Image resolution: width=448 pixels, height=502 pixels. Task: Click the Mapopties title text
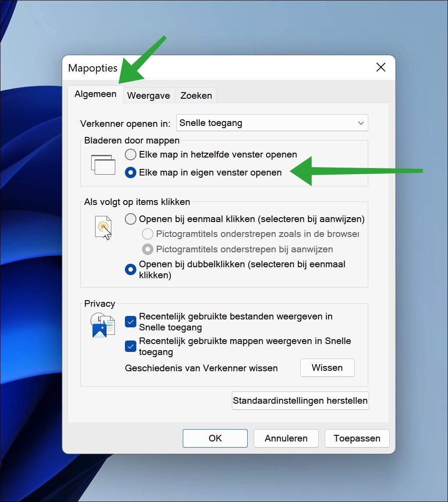(x=93, y=68)
